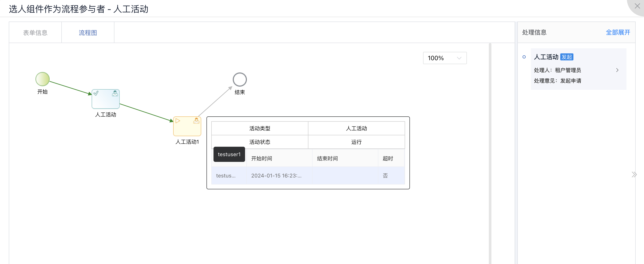Click the play triangle on 人工活动1 node
644x264 pixels.
pyautogui.click(x=178, y=121)
